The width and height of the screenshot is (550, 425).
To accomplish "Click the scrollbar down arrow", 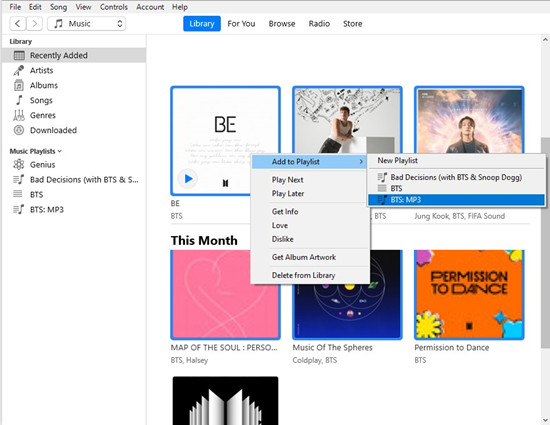I will tap(545, 420).
